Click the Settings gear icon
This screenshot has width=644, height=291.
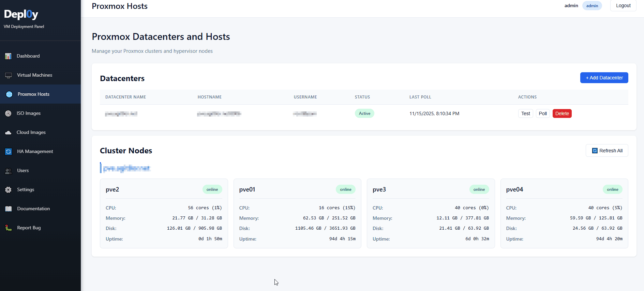9,190
